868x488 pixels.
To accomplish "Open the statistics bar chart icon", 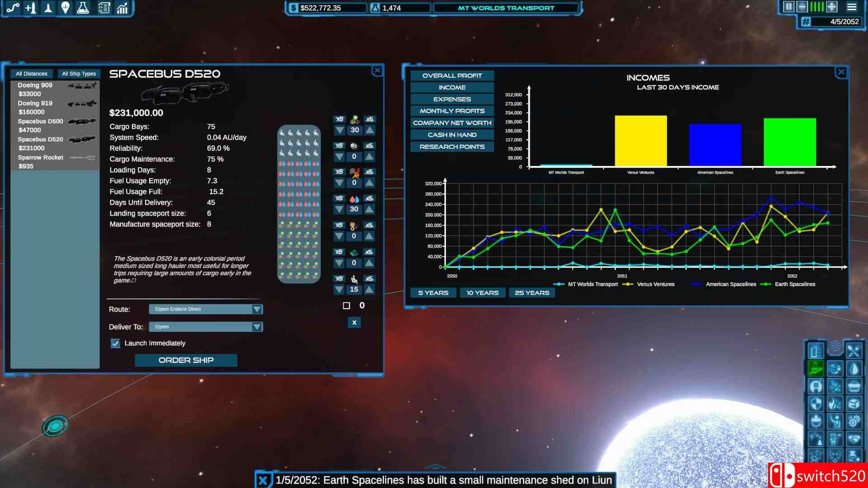I will point(122,8).
